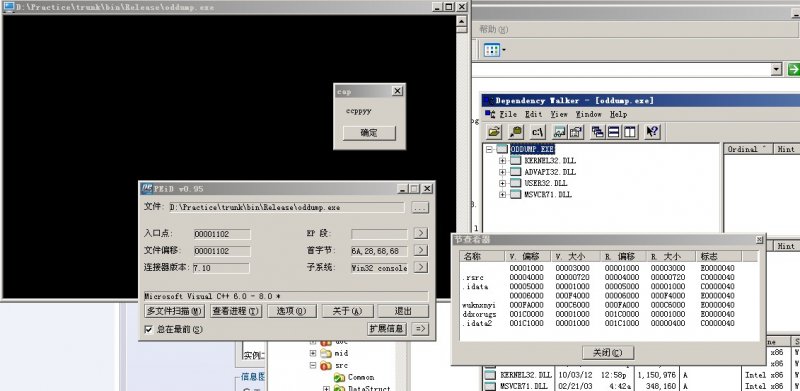Click the > button next to 首字节
This screenshot has height=391, width=800.
(420, 250)
